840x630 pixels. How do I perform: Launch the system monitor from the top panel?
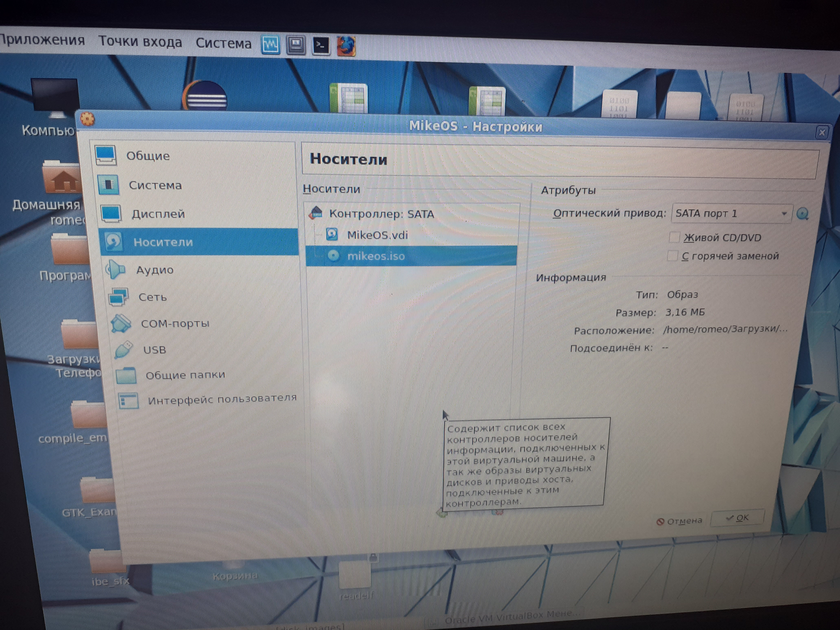pyautogui.click(x=270, y=45)
